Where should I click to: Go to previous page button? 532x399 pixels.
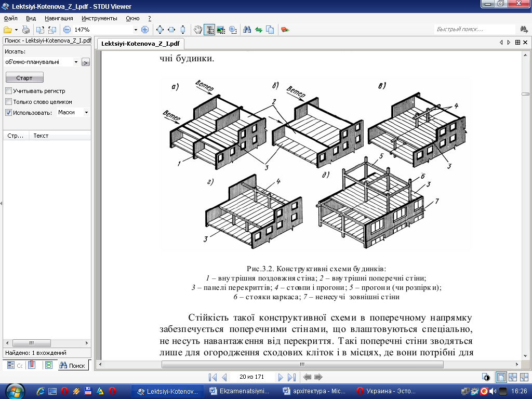pos(224,377)
